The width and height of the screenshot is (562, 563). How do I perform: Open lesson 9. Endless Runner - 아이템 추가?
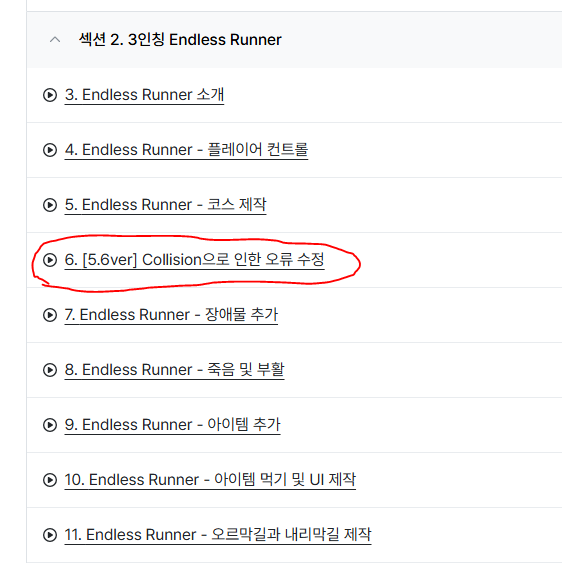(x=172, y=425)
